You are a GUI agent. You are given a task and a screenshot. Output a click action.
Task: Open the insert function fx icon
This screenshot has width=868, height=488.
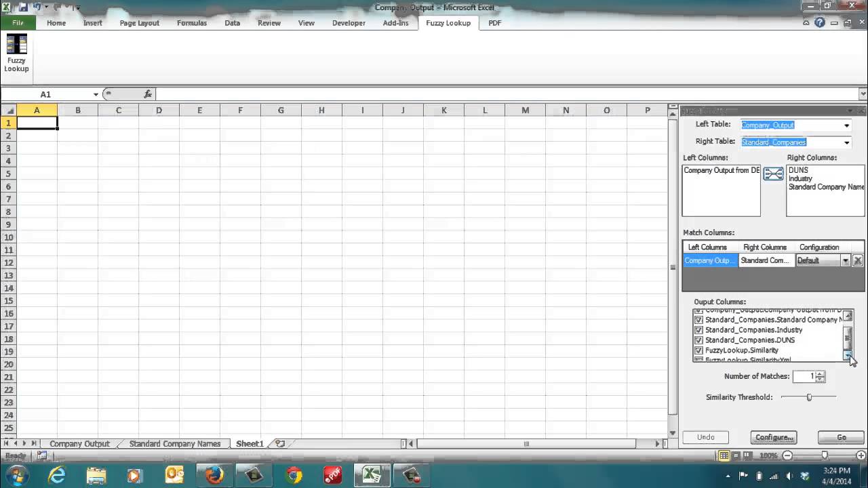[x=148, y=94]
